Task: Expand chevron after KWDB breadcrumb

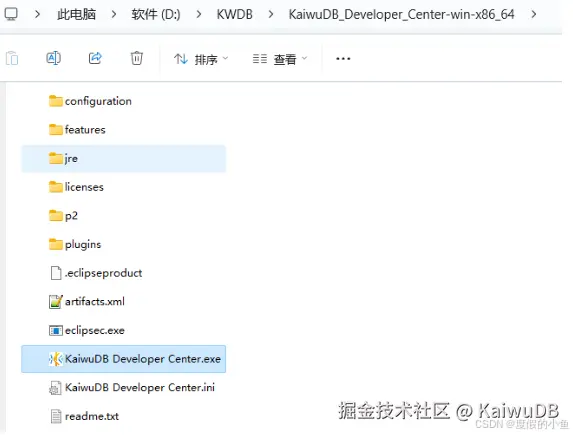Action: [x=270, y=15]
